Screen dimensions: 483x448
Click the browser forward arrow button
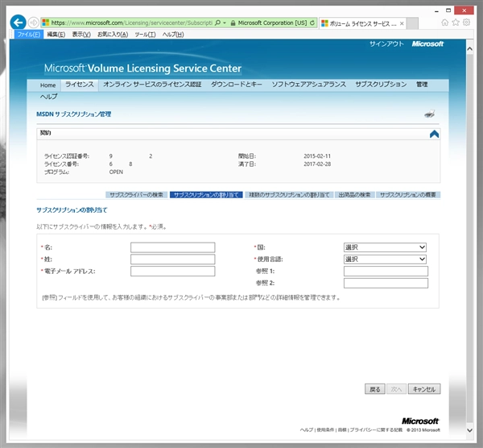pyautogui.click(x=33, y=23)
